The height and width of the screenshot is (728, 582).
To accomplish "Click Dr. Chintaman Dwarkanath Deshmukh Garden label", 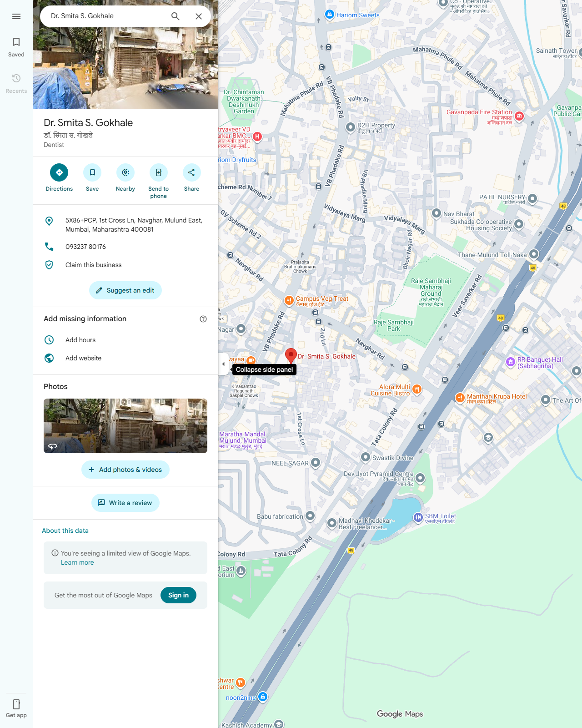I will 244,101.
